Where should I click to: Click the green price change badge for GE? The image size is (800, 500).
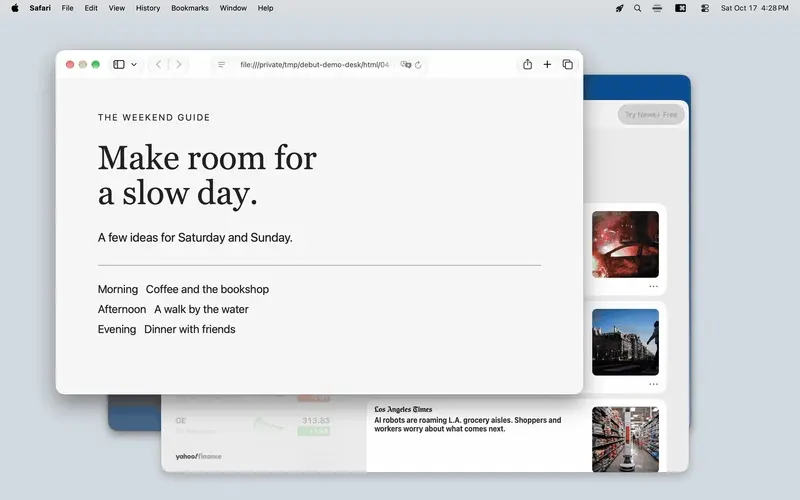(314, 431)
